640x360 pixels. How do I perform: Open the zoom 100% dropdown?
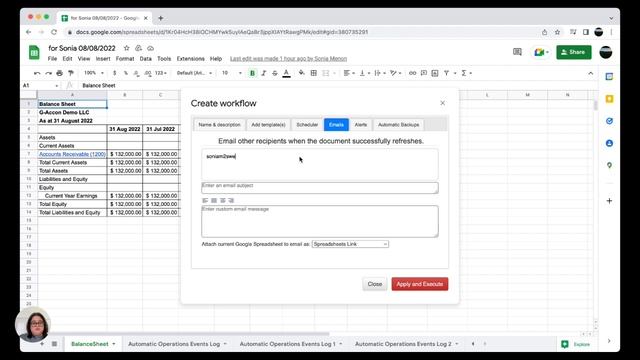[93, 73]
